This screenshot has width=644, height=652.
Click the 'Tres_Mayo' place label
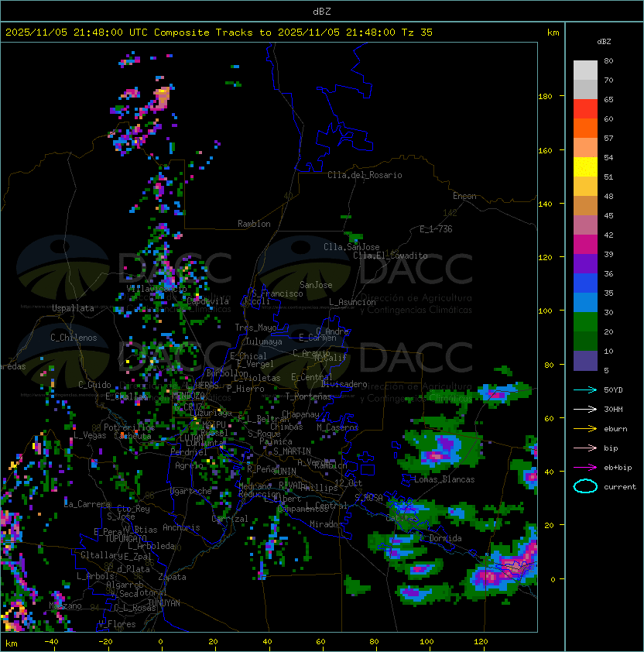[x=255, y=328]
